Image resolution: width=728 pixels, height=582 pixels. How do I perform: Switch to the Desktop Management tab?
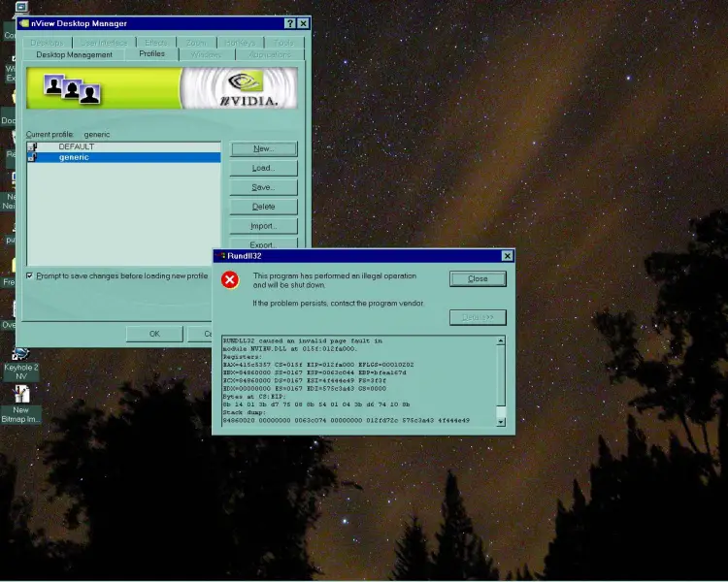(75, 54)
